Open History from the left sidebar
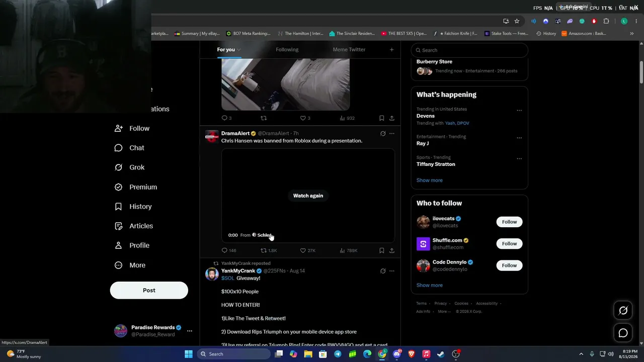This screenshot has width=644, height=362. click(x=133, y=207)
